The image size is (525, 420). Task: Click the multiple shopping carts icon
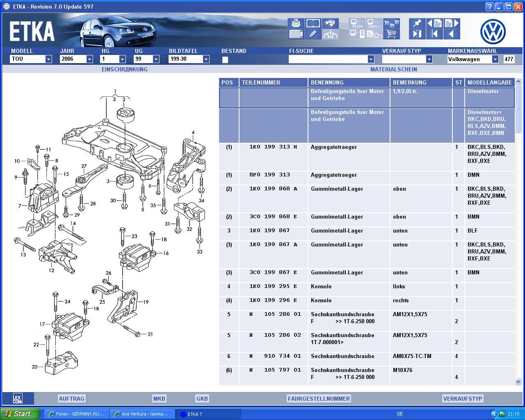pos(391,23)
